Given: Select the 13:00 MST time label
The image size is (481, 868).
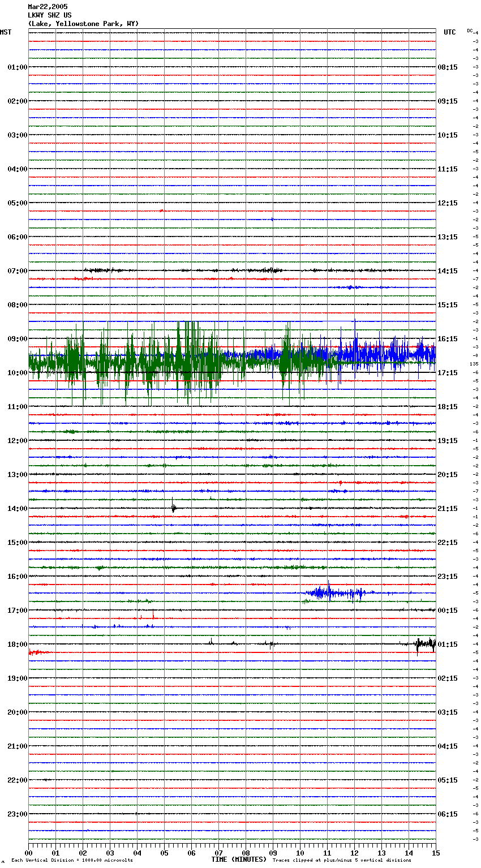Looking at the screenshot, I should click(x=18, y=475).
